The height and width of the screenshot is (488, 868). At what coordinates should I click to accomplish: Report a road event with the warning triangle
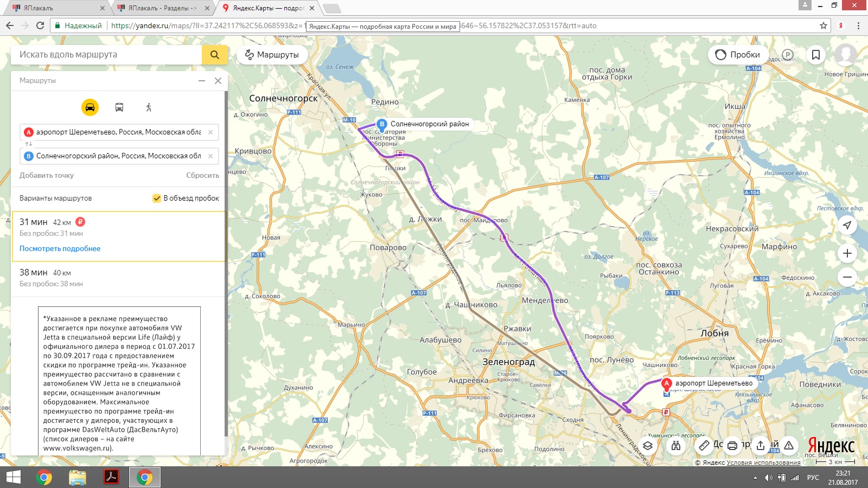pyautogui.click(x=789, y=446)
